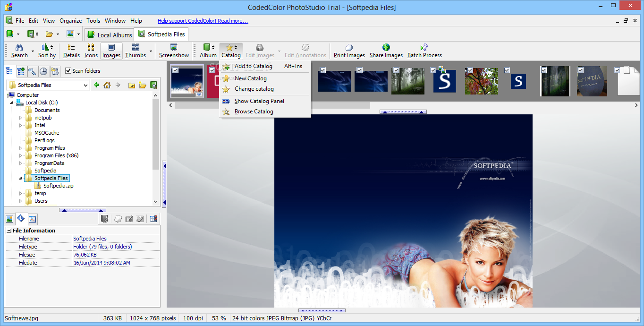The width and height of the screenshot is (644, 326).
Task: Click the open folder icon in top toolbar
Action: point(49,34)
